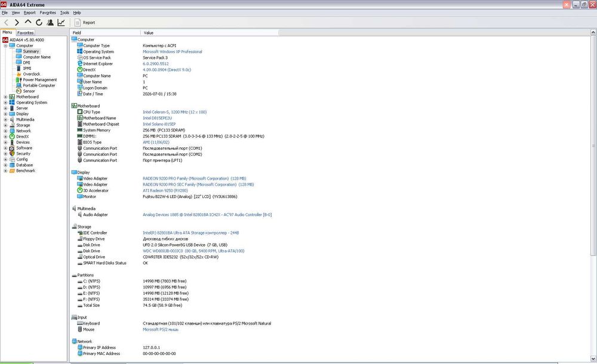Select the Security shield icon
This screenshot has width=597, height=364.
(12, 153)
